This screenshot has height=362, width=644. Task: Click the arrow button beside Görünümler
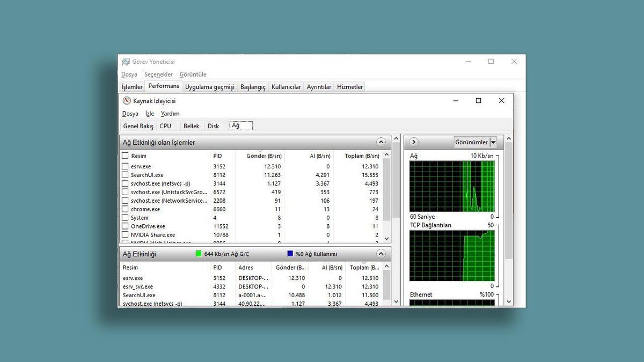[413, 142]
